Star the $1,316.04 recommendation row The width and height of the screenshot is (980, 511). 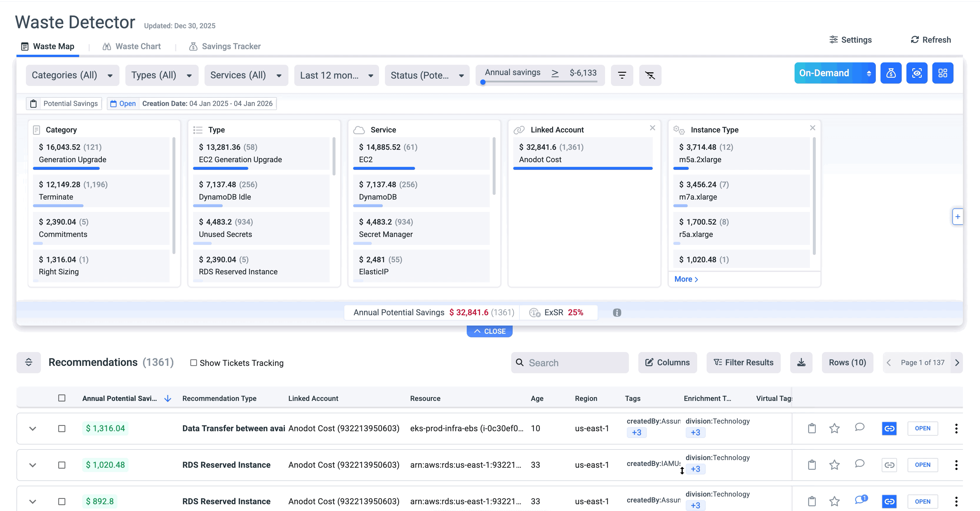click(x=834, y=428)
